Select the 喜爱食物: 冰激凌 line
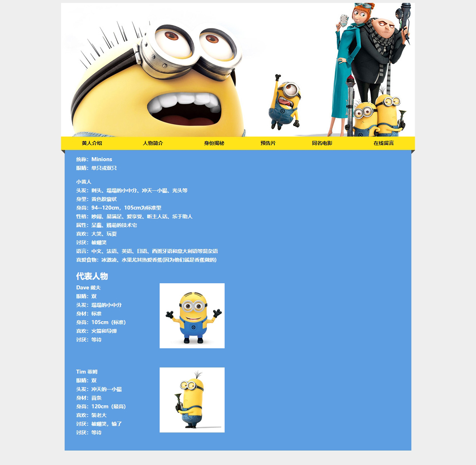Image resolution: width=476 pixels, height=465 pixels. [146, 260]
